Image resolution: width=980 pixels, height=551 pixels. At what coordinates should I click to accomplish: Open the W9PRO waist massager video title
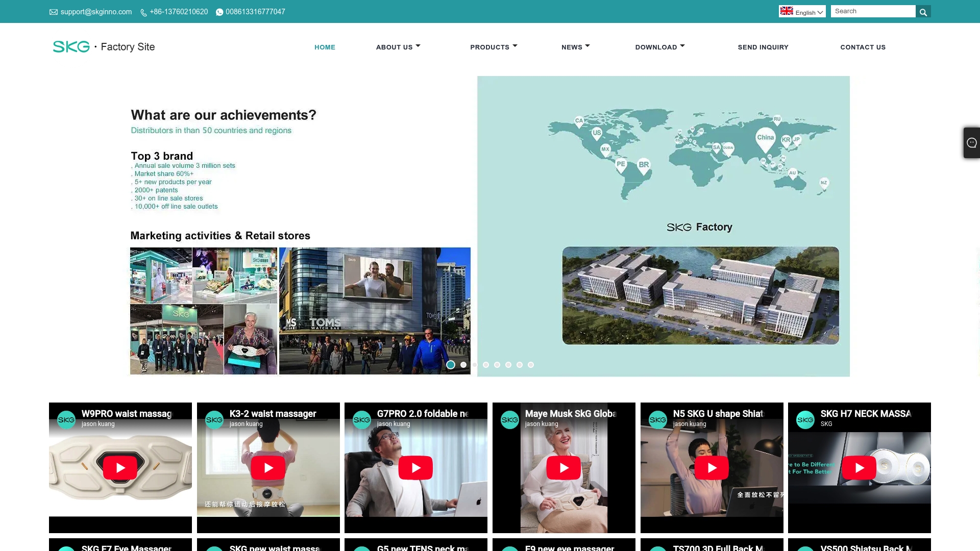click(127, 414)
